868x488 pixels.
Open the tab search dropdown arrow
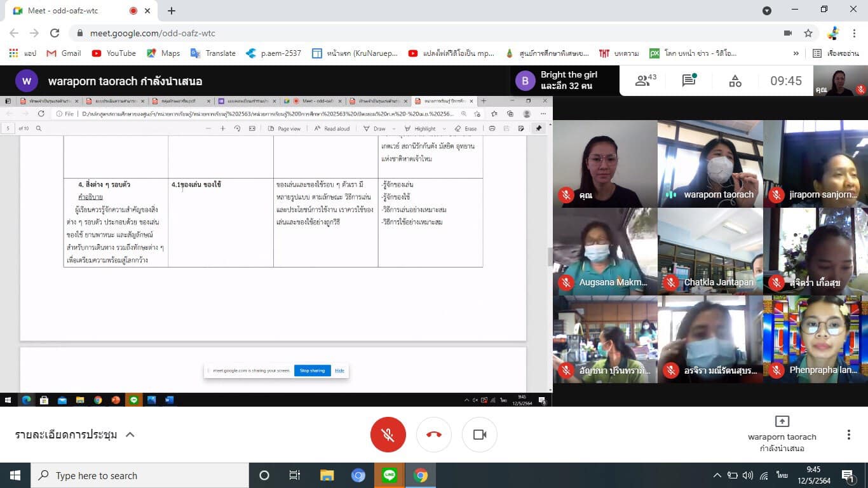point(767,10)
